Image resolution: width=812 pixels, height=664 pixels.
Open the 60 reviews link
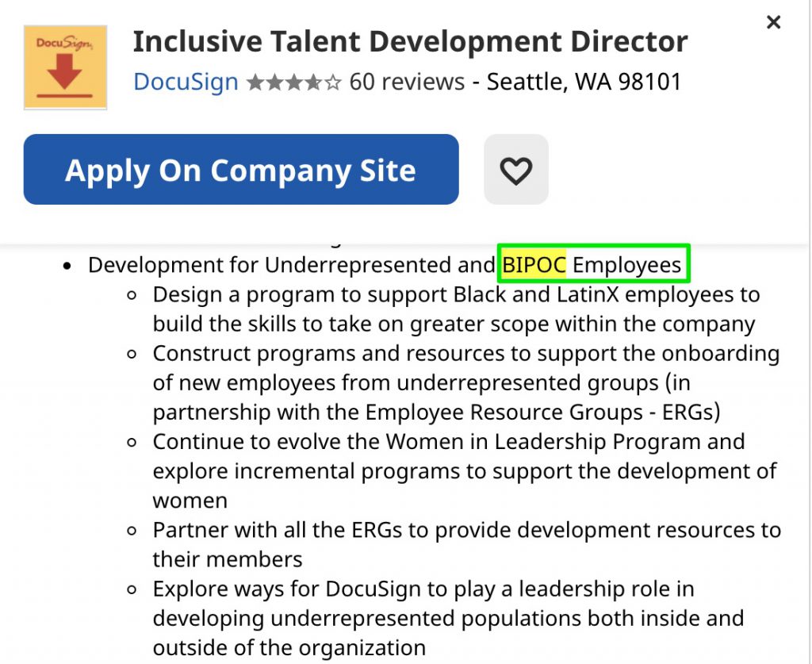(407, 82)
